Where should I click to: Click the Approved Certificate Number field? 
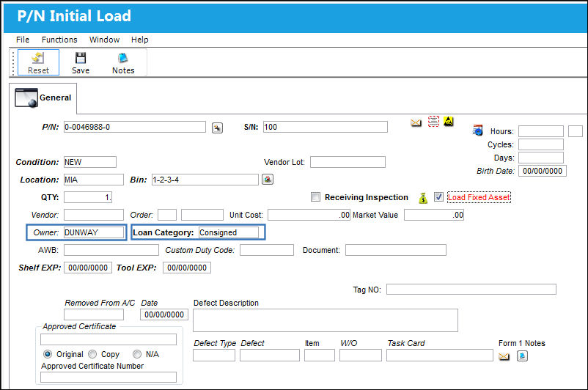click(109, 378)
